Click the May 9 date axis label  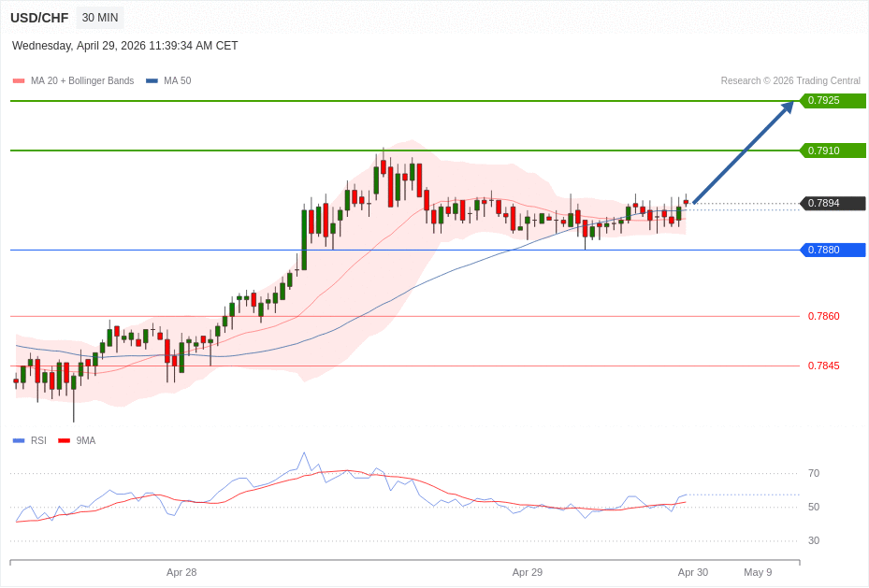coord(758,572)
